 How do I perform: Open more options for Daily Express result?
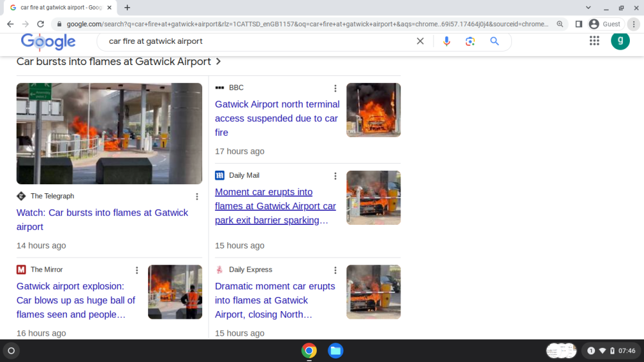point(335,270)
